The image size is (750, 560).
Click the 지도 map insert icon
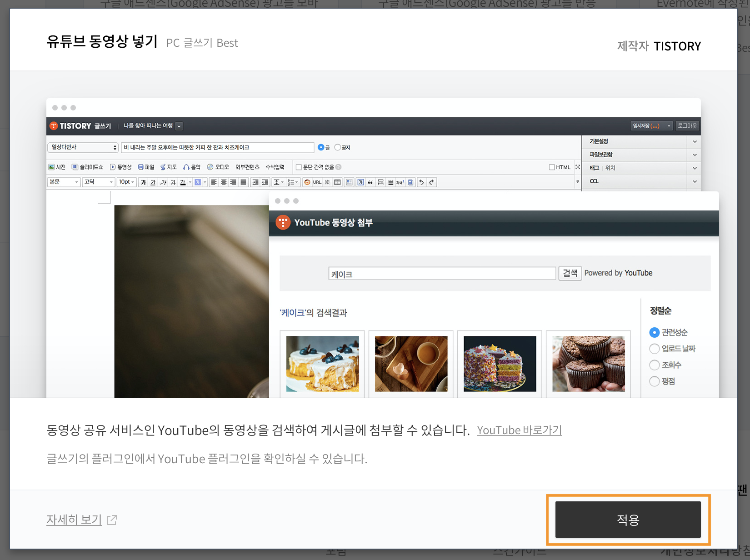click(169, 167)
